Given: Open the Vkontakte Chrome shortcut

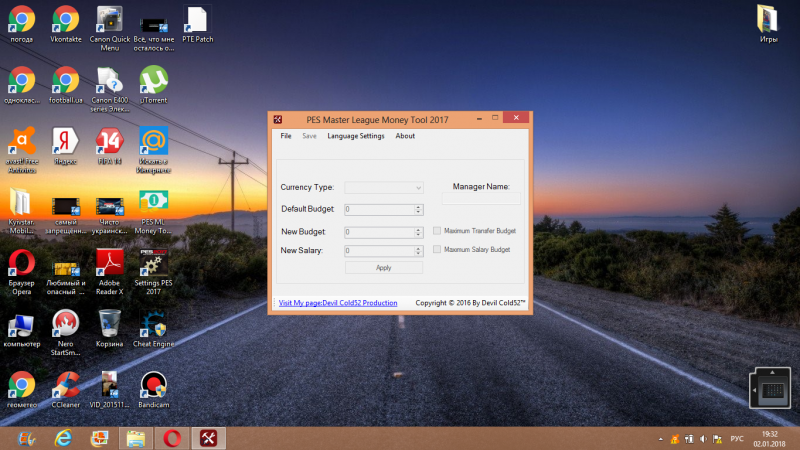Looking at the screenshot, I should pos(66,24).
